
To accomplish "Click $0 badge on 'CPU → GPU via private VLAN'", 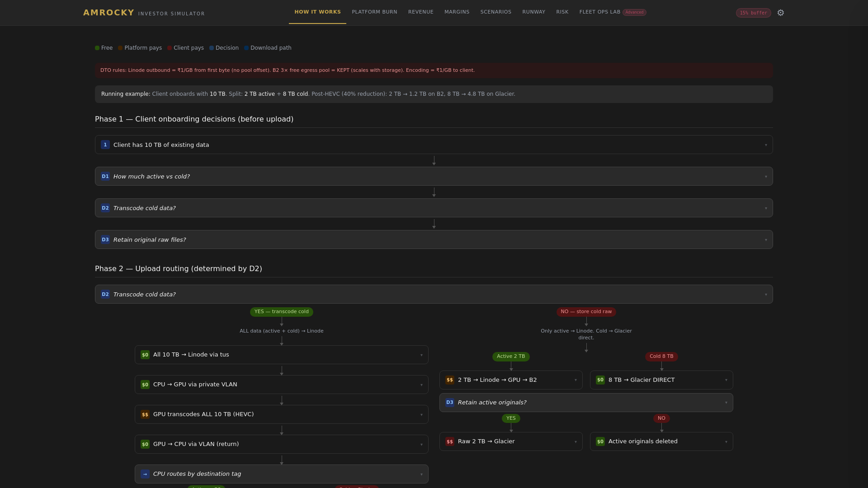I will [x=145, y=385].
